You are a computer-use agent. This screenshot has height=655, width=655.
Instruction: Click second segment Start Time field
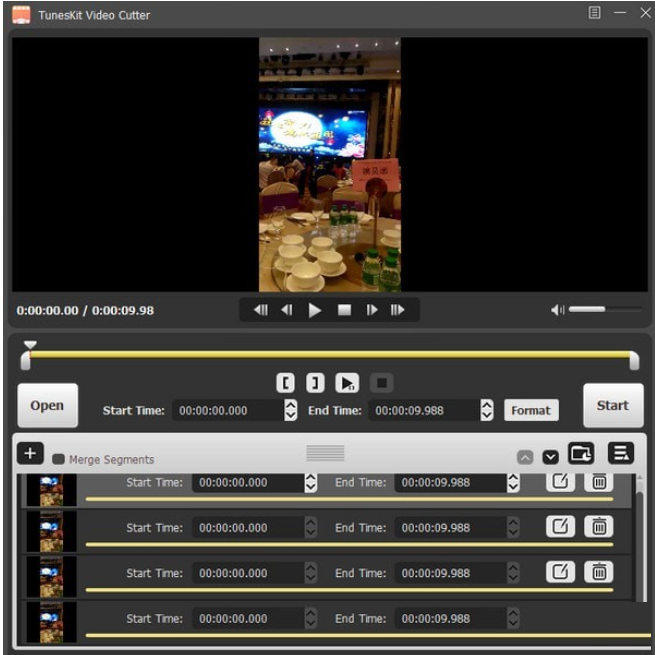248,528
